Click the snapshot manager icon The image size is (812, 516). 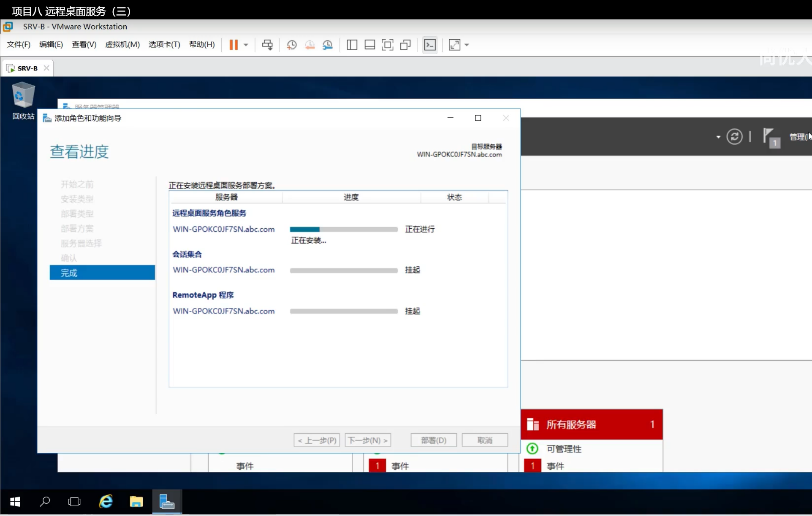point(328,45)
